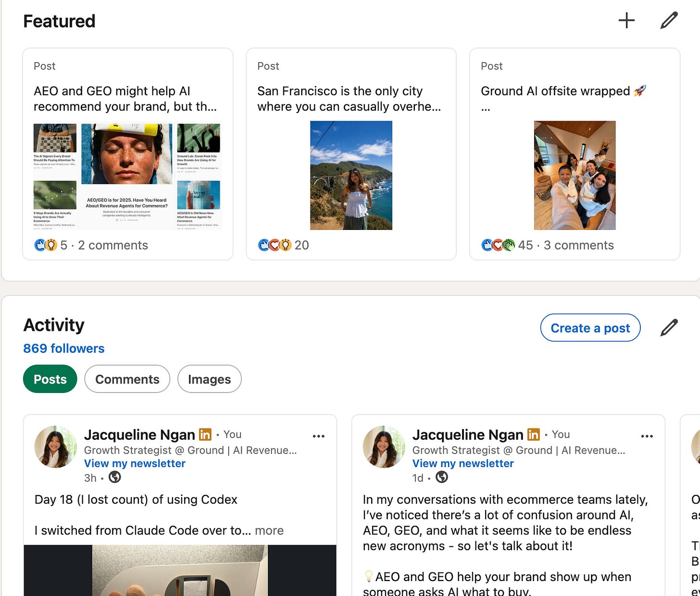View reaction icons on San Francisco featured post
700x596 pixels.
(x=275, y=245)
